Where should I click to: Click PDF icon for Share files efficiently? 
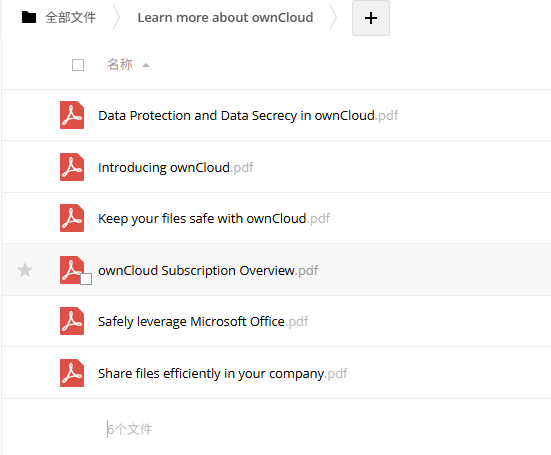[72, 373]
